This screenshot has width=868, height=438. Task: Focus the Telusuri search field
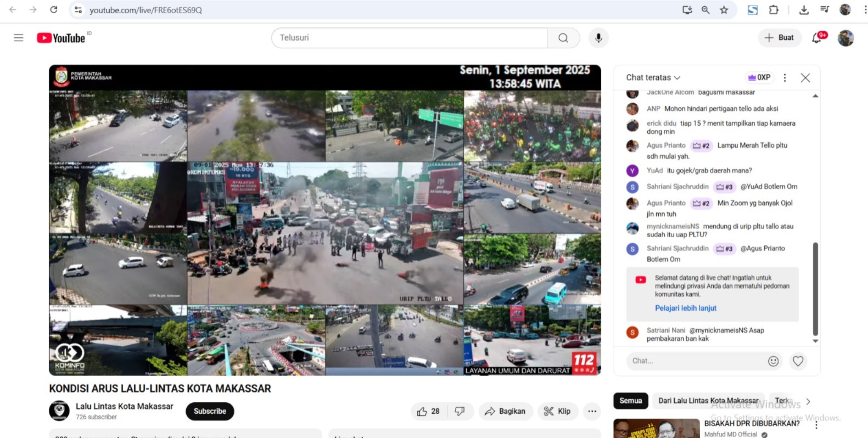coord(409,38)
